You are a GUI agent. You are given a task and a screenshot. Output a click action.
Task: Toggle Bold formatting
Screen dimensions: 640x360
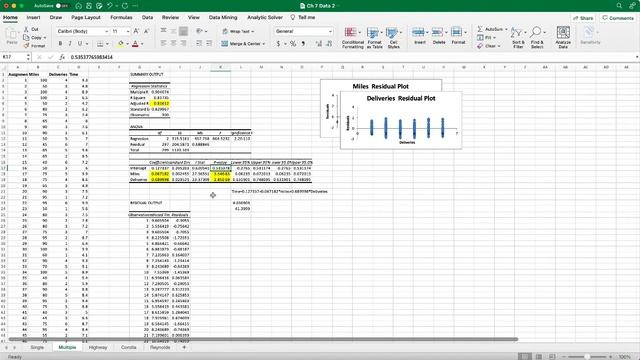tap(60, 43)
